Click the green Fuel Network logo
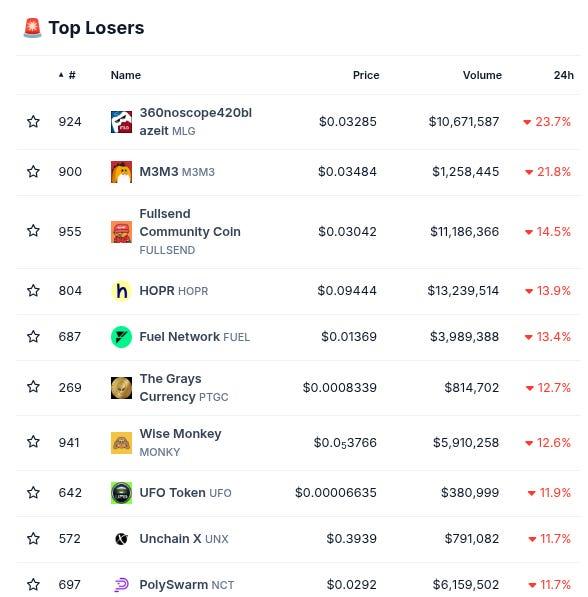The image size is (588, 597). click(121, 337)
